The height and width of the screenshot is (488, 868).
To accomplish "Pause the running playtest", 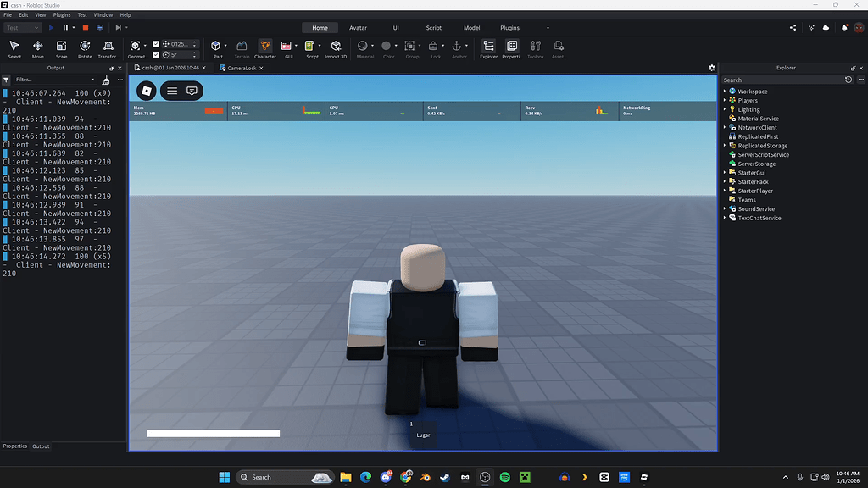I will 65,28.
